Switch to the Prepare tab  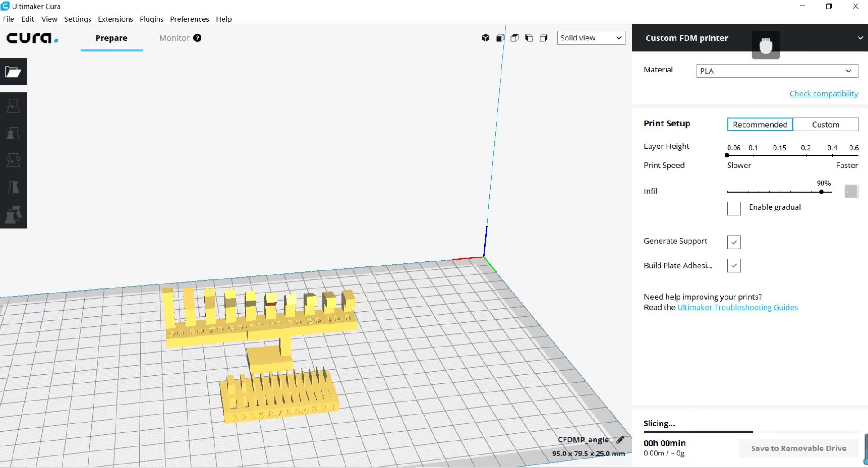pyautogui.click(x=112, y=38)
